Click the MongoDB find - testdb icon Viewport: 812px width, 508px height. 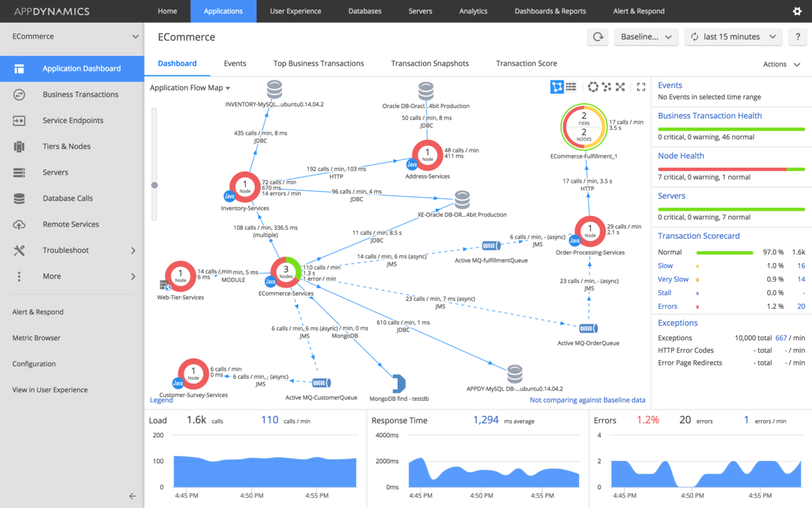click(398, 383)
